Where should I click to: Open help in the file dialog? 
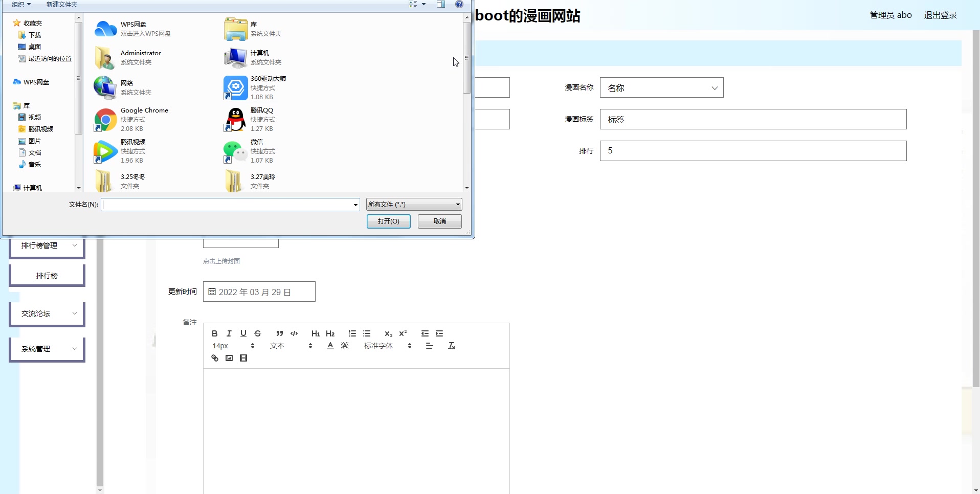pyautogui.click(x=459, y=4)
